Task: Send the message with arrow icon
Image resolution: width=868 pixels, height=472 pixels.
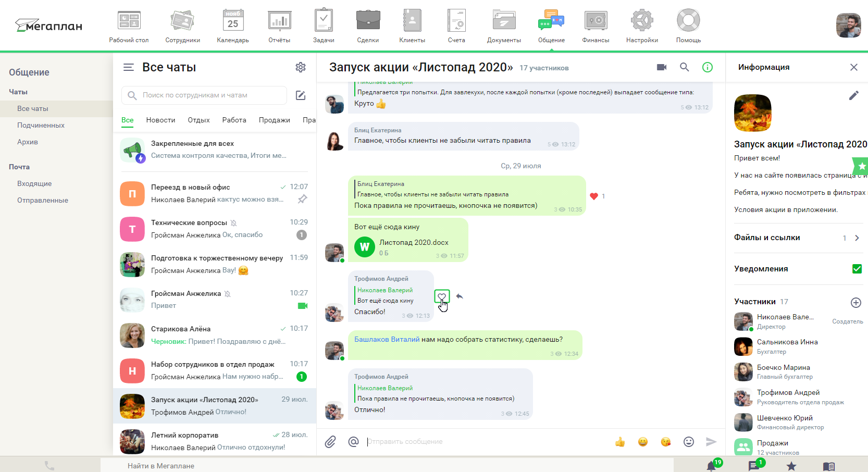Action: click(x=711, y=442)
